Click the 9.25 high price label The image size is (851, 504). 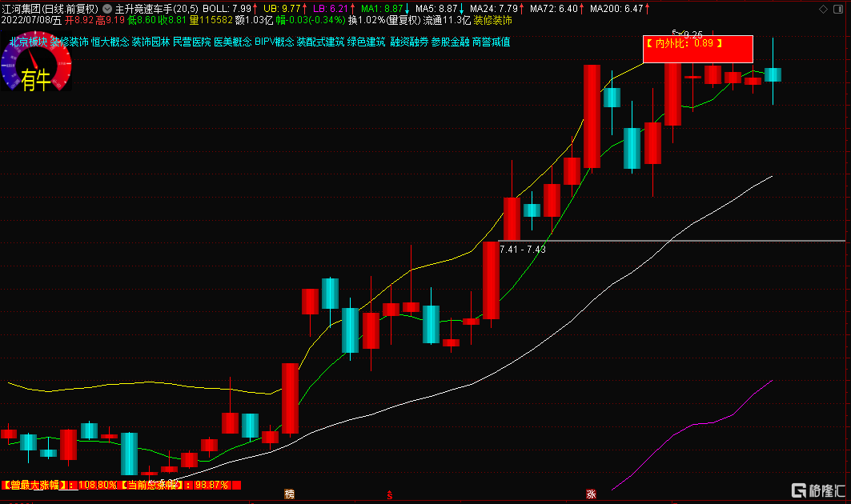tap(693, 34)
